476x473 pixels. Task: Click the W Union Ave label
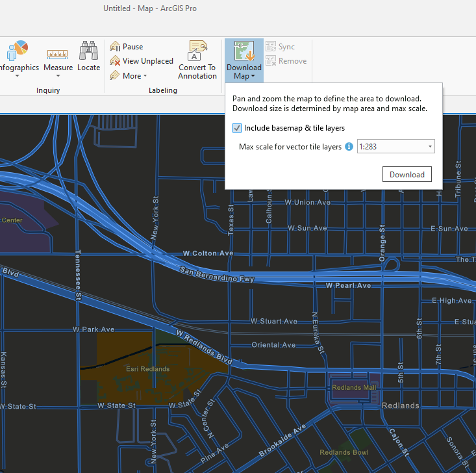(307, 202)
